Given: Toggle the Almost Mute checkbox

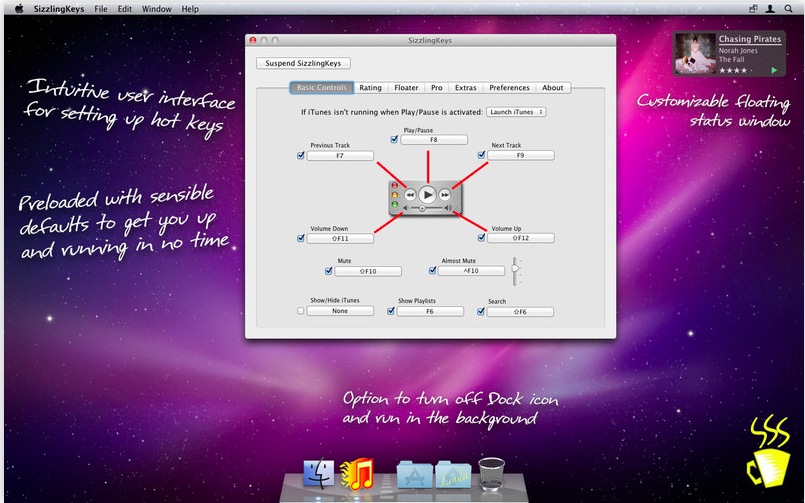Looking at the screenshot, I should point(432,270).
